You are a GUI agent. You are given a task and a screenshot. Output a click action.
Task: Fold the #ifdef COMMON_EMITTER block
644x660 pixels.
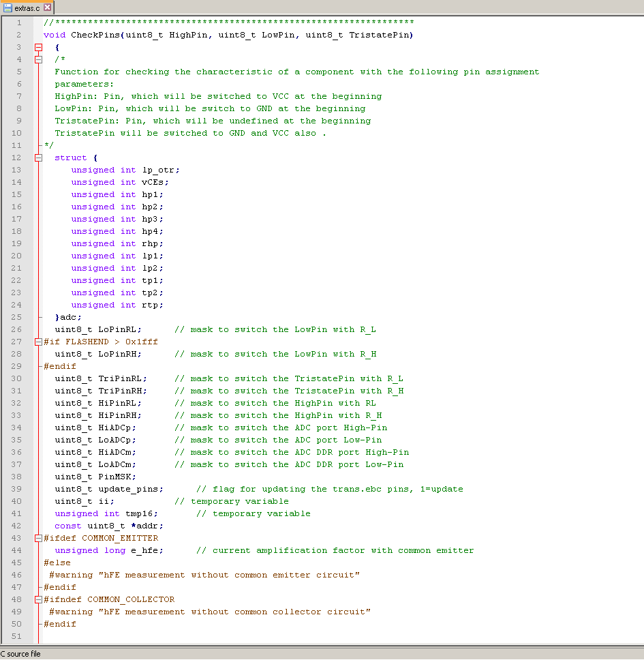click(x=39, y=538)
